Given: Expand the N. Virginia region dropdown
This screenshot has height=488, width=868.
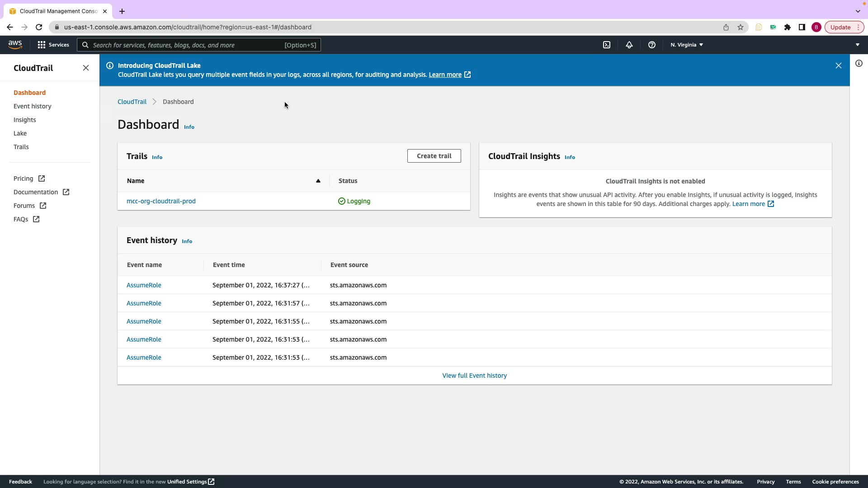Looking at the screenshot, I should tap(686, 45).
